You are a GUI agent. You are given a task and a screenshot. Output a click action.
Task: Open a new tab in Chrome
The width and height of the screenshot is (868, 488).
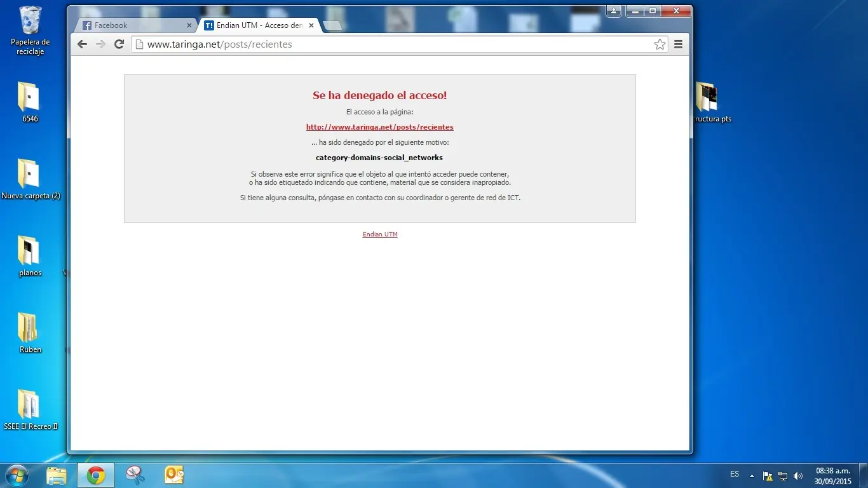pos(332,25)
